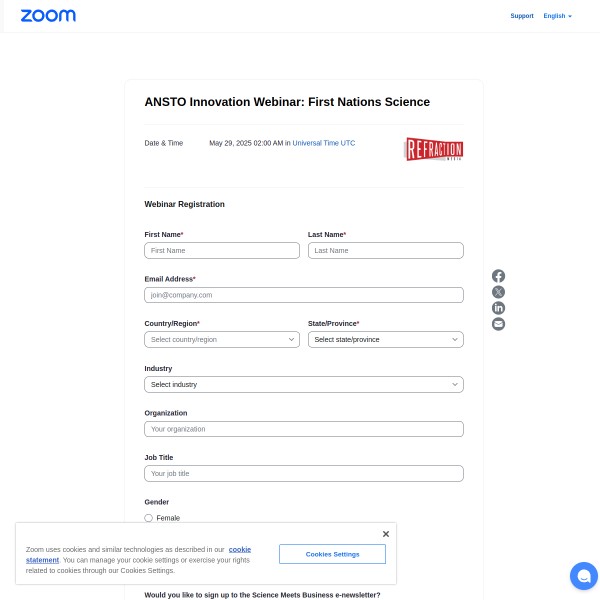
Task: Select the Female gender option
Action: pos(149,518)
